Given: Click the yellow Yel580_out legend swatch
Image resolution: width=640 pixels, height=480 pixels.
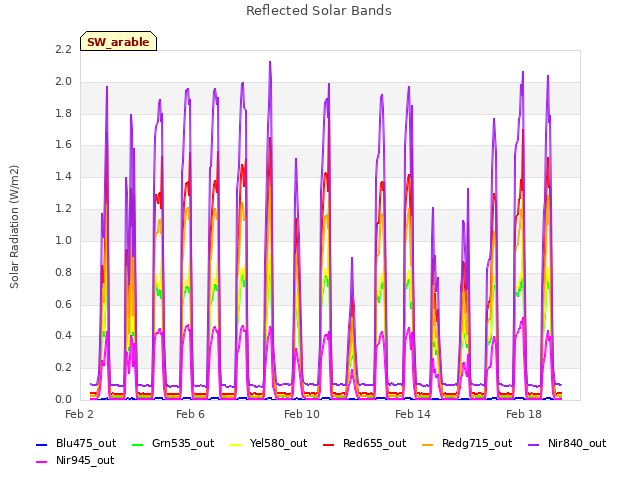Looking at the screenshot, I should (x=236, y=444).
